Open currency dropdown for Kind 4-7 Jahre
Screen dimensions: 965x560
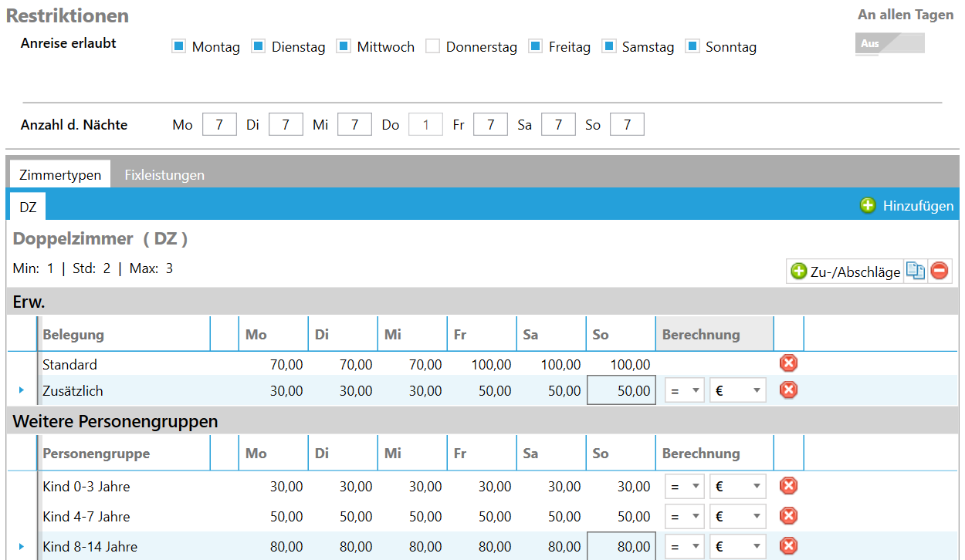tap(738, 517)
